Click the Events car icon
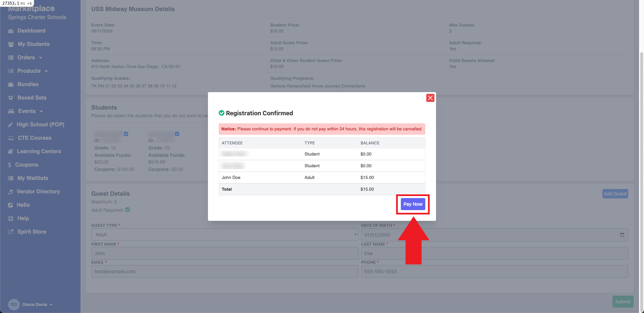 [11, 111]
